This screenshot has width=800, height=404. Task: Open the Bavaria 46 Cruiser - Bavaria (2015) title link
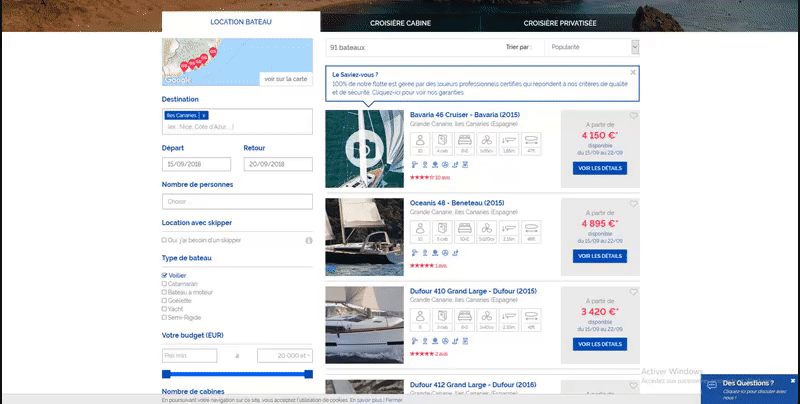tap(465, 115)
